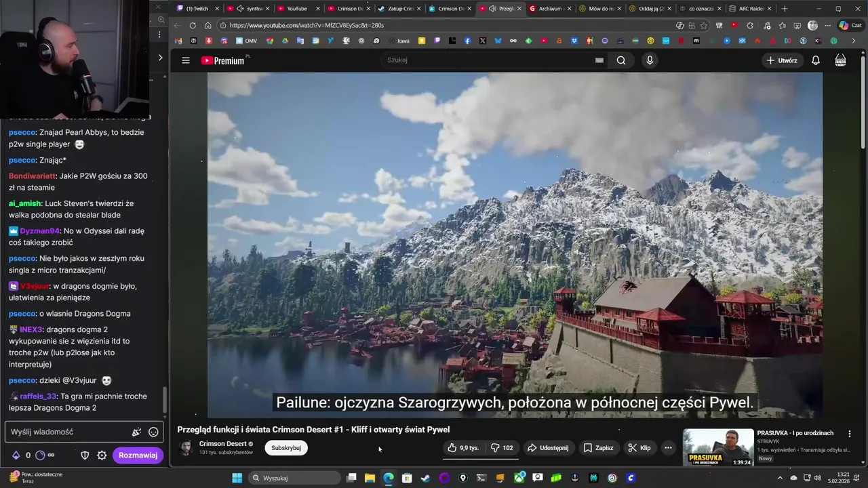This screenshot has height=488, width=868.
Task: Send chat with the Rozmawiaj button
Action: coord(138,455)
